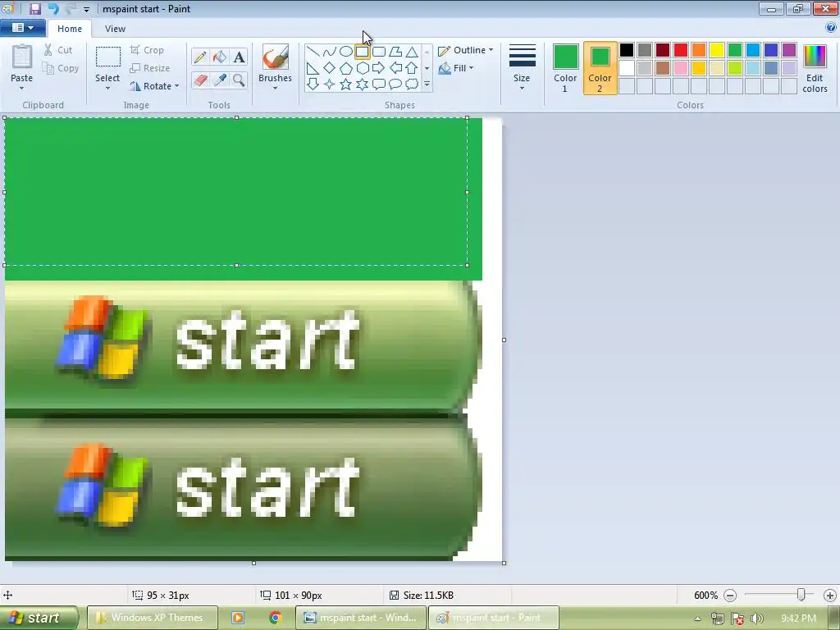840x630 pixels.
Task: Select the Pencil tool
Action: click(200, 57)
